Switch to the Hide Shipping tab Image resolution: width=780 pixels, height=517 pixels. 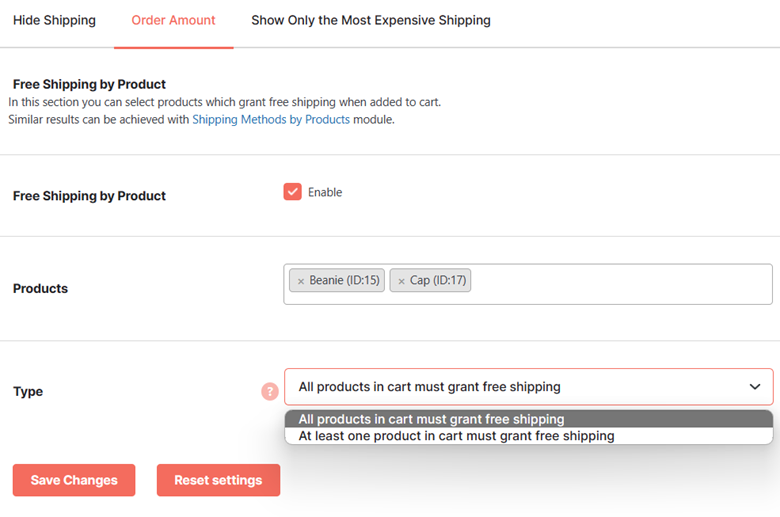[x=54, y=20]
